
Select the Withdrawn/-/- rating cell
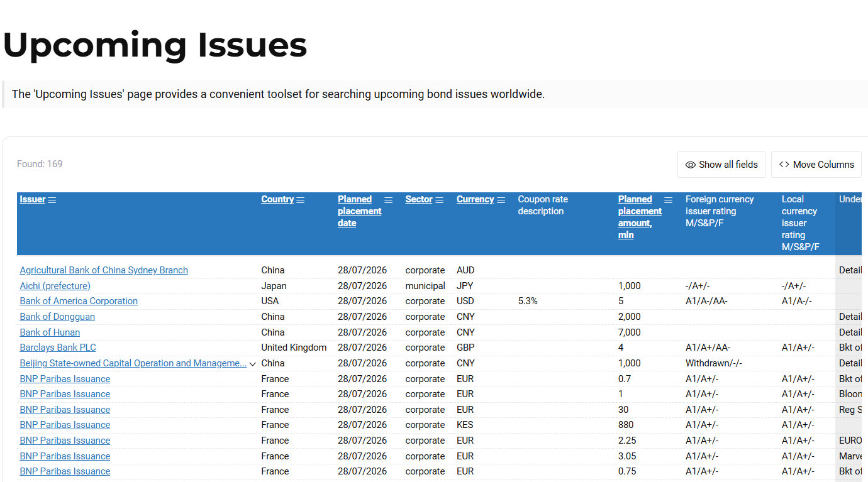(x=714, y=363)
